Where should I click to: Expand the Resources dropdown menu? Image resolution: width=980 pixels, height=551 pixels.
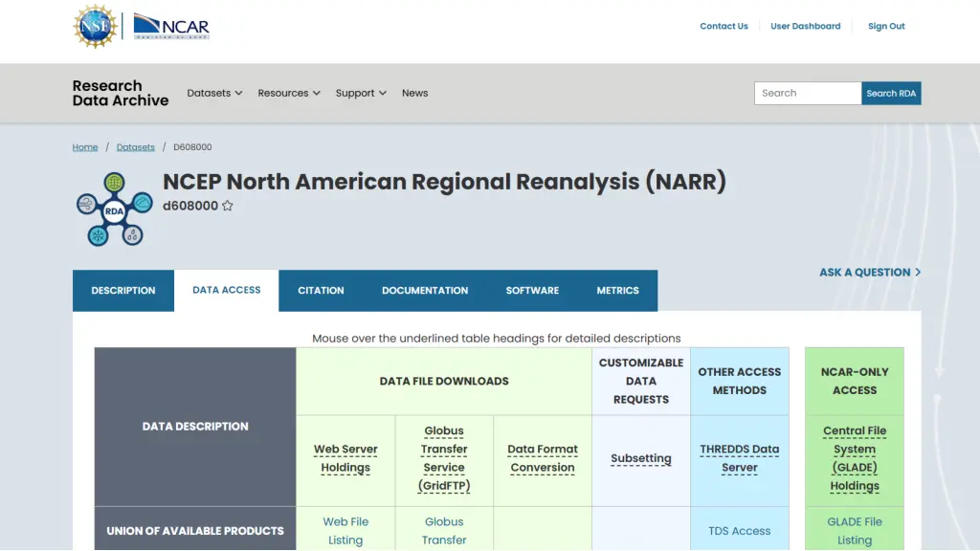289,93
